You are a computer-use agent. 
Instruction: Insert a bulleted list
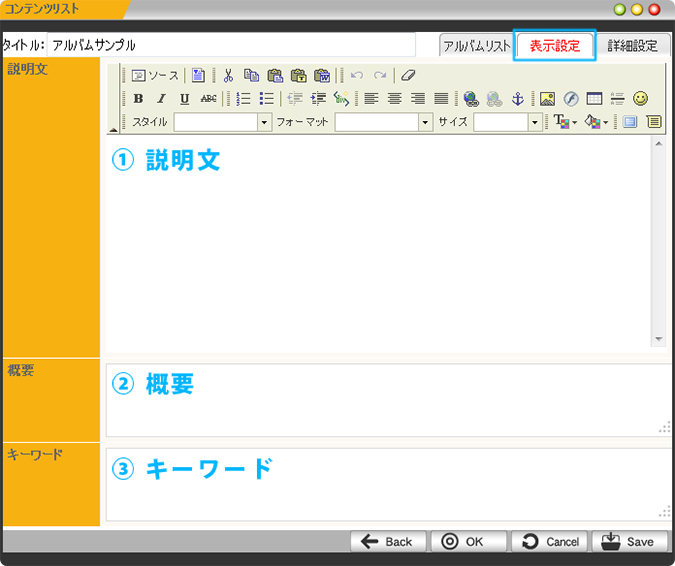266,99
